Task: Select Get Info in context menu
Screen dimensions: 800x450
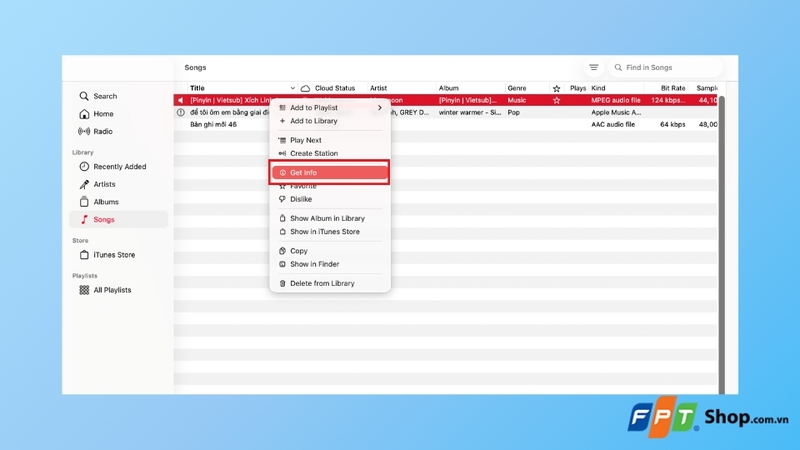Action: tap(330, 172)
